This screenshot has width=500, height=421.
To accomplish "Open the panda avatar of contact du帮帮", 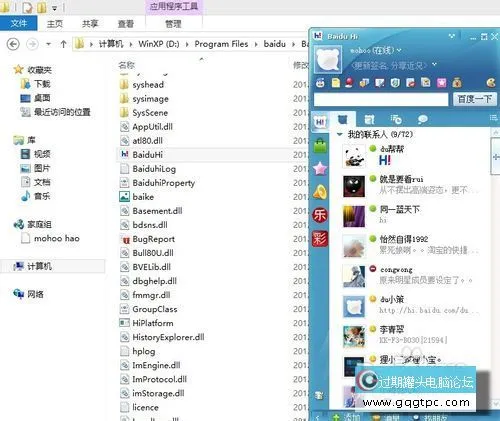I will click(x=354, y=156).
